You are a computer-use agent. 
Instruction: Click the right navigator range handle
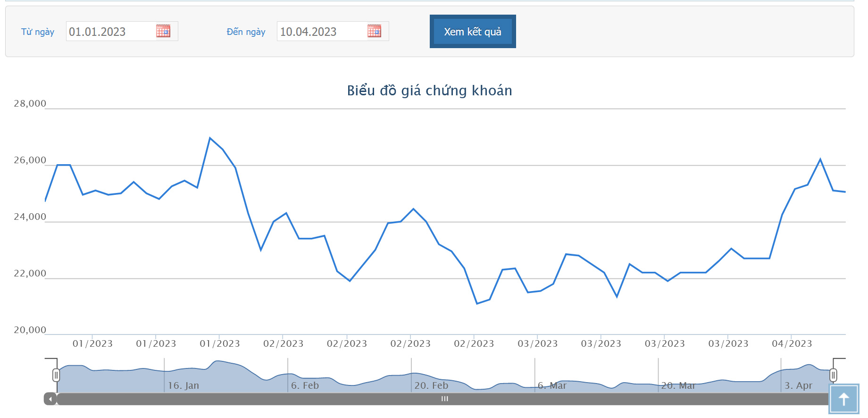click(833, 375)
